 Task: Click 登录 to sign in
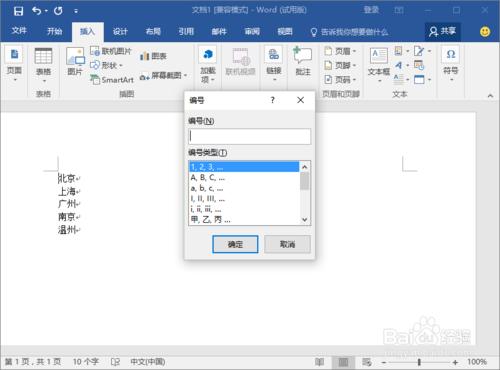pos(371,10)
